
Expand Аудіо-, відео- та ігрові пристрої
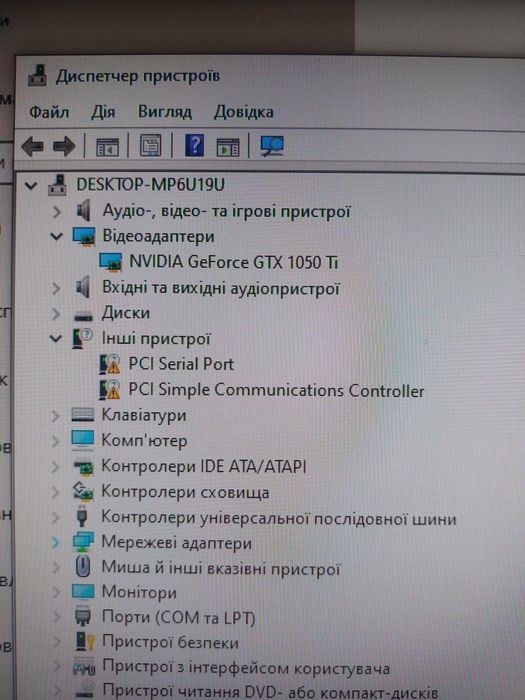[x=56, y=211]
